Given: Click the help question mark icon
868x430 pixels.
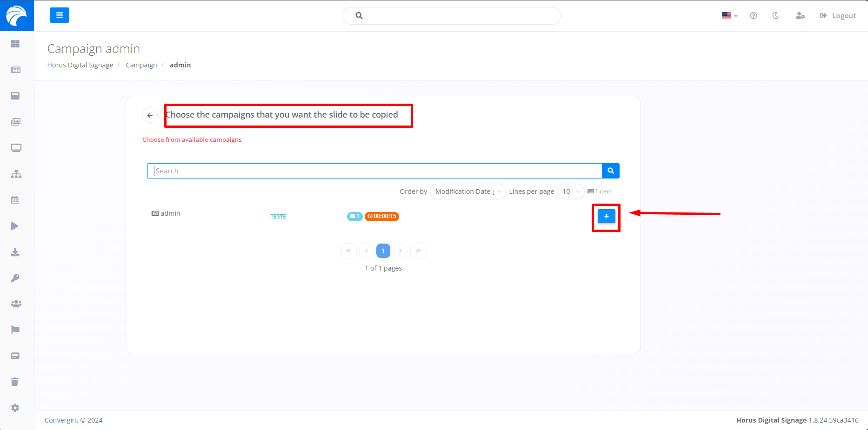Looking at the screenshot, I should click(x=754, y=16).
